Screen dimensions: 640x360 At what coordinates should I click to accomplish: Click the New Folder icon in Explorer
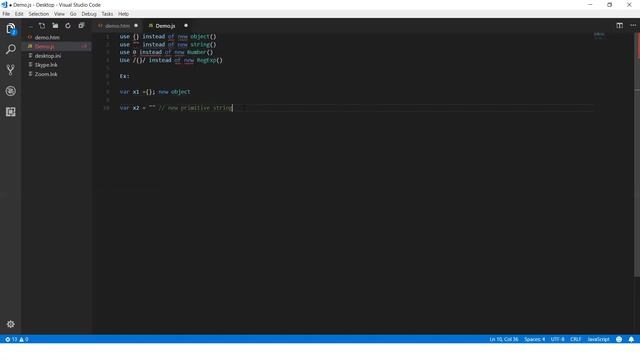tap(55, 26)
